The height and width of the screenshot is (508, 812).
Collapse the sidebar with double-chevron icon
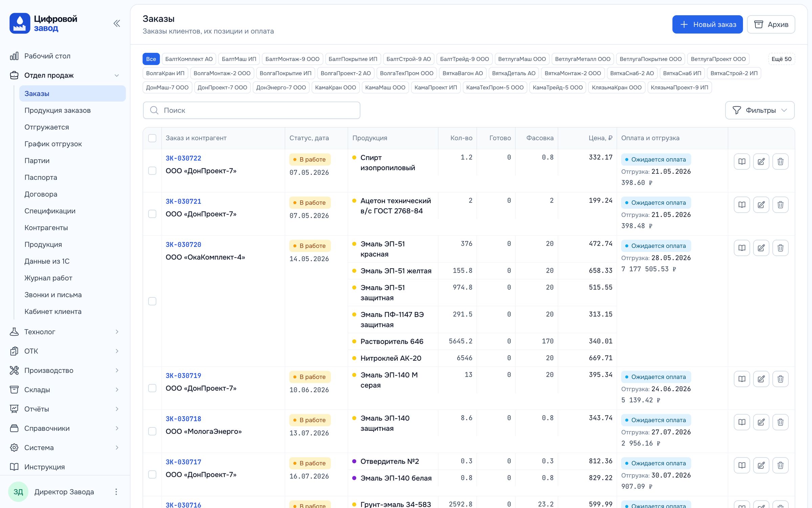coord(117,23)
